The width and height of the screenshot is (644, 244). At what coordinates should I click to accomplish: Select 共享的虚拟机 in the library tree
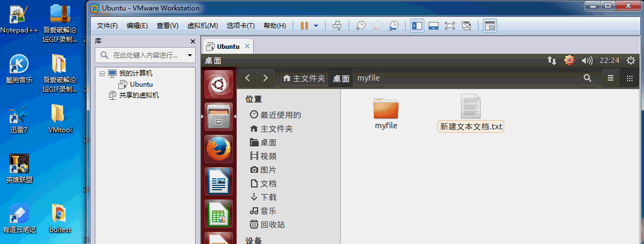pos(139,95)
